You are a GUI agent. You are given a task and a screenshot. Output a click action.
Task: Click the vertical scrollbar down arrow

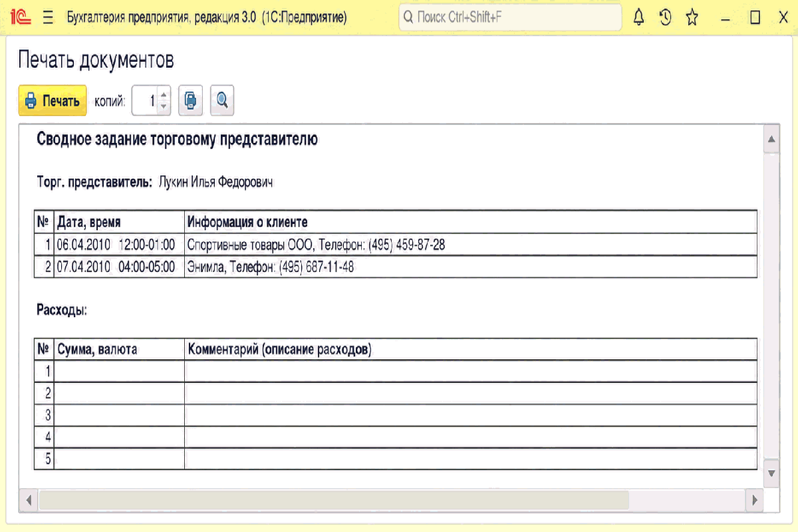(771, 473)
